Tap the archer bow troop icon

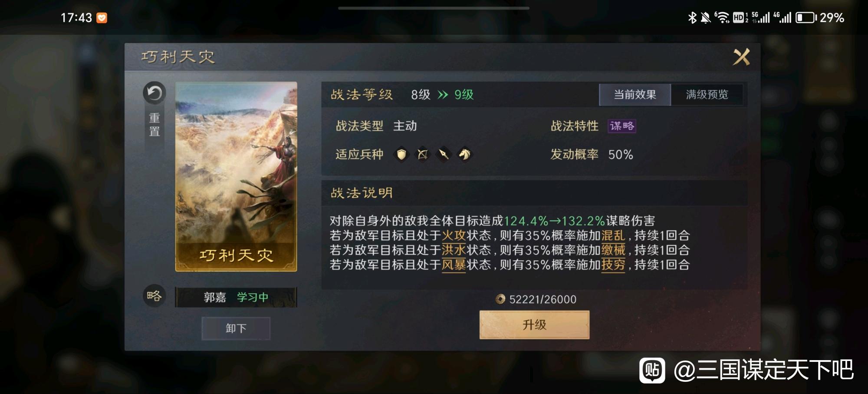click(x=422, y=154)
